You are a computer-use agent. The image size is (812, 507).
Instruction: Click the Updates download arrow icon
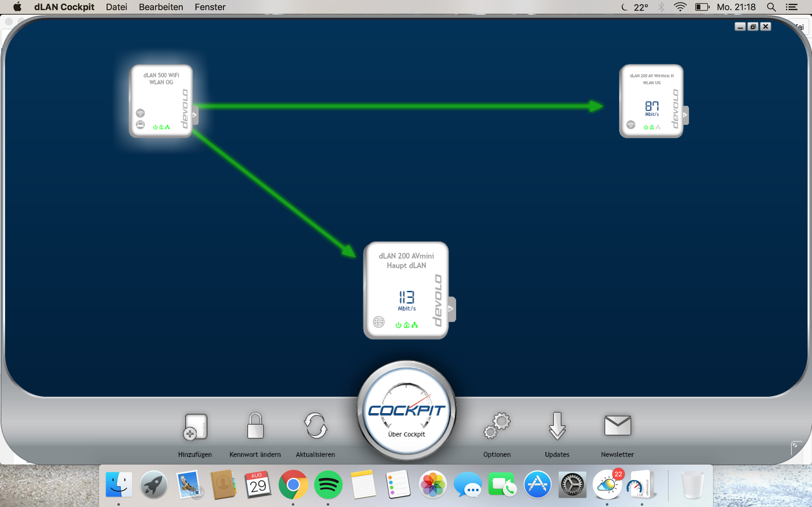(557, 426)
